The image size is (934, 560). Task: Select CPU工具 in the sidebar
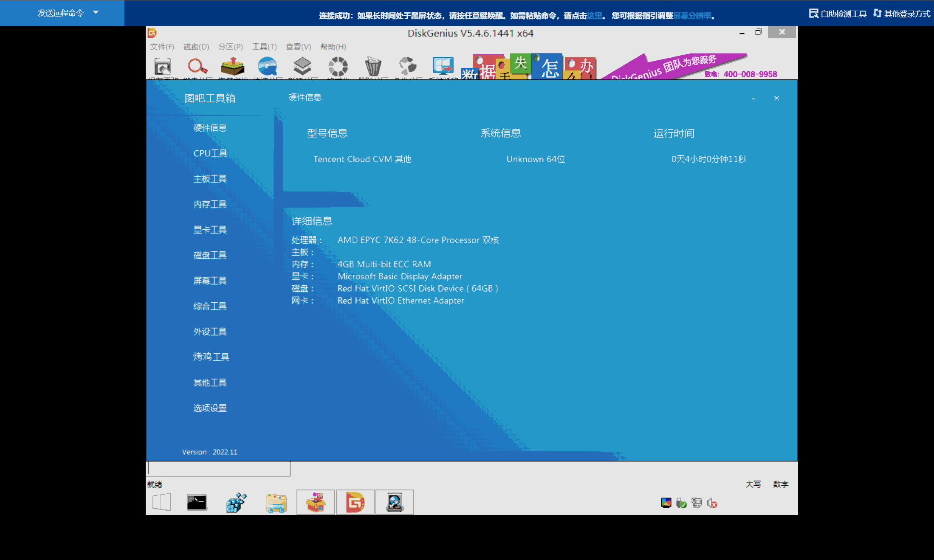click(210, 153)
